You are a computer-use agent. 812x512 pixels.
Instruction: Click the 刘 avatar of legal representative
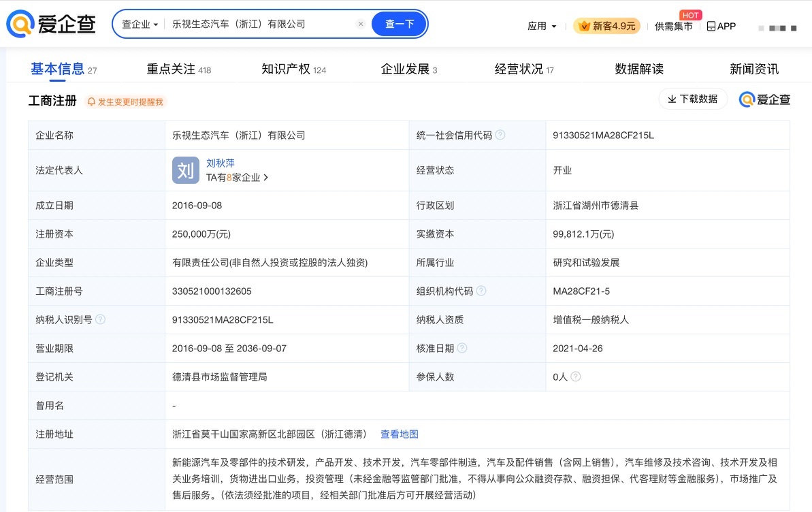[185, 170]
